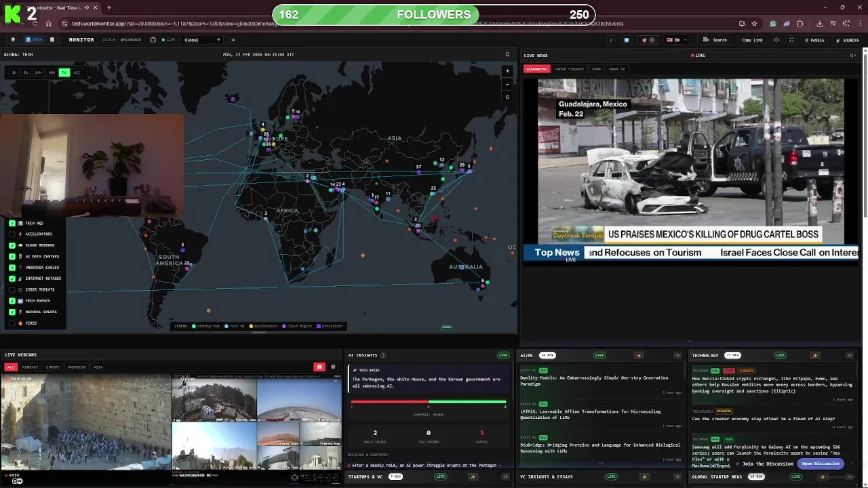Open AI Insights help icon
868x488 pixels.
[383, 355]
